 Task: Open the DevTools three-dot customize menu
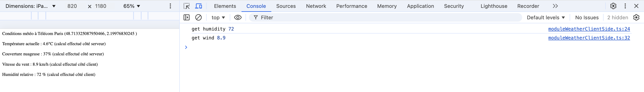[x=625, y=6]
